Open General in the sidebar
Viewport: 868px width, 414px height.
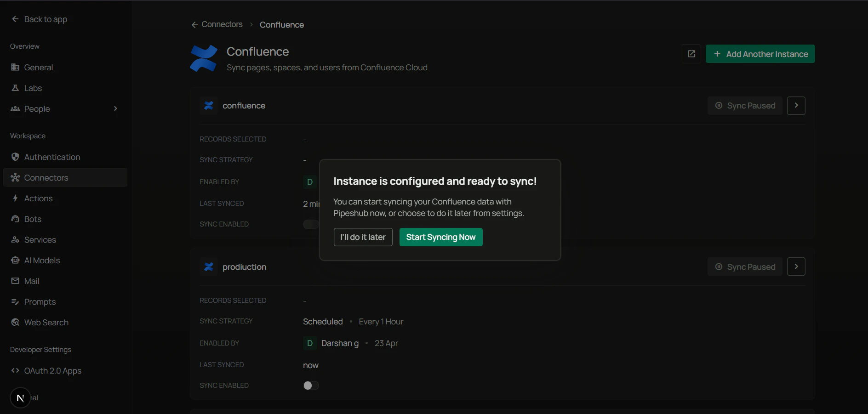coord(65,67)
